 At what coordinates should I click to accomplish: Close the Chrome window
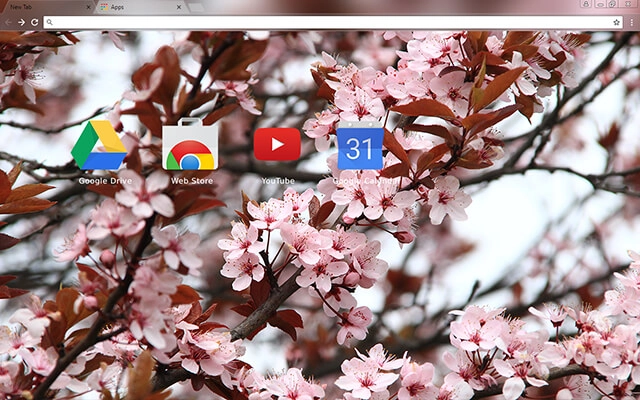click(x=628, y=4)
